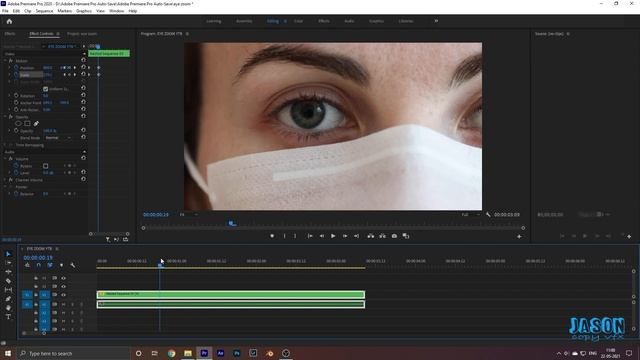This screenshot has width=640, height=360.
Task: Click the Mark In button
Action: pos(284,236)
